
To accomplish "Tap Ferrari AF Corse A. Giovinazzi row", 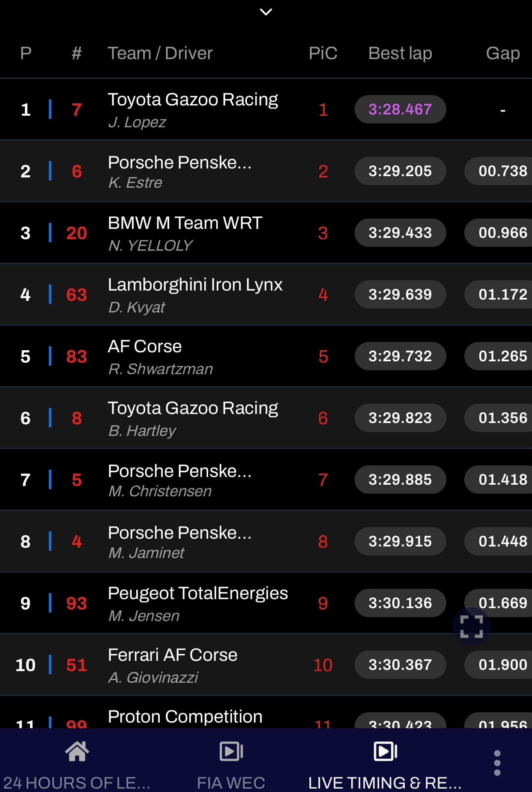I will [x=266, y=665].
